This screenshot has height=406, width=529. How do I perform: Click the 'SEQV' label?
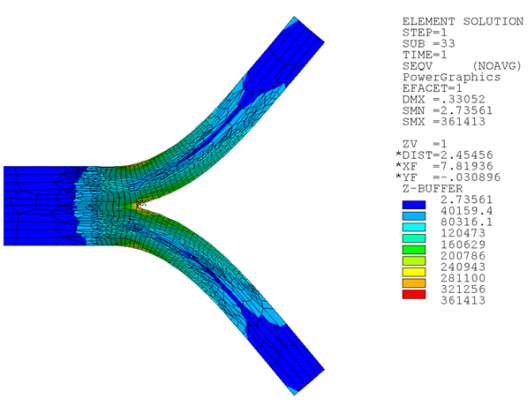pos(417,66)
